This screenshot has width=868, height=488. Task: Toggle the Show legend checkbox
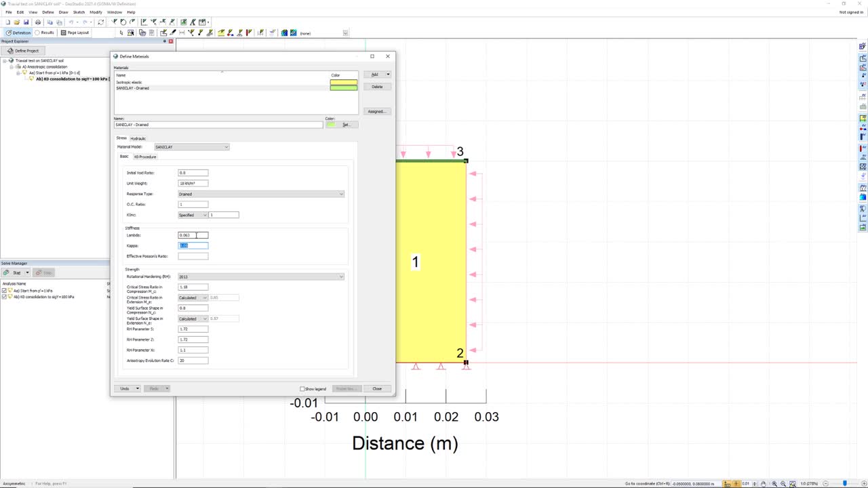[302, 389]
